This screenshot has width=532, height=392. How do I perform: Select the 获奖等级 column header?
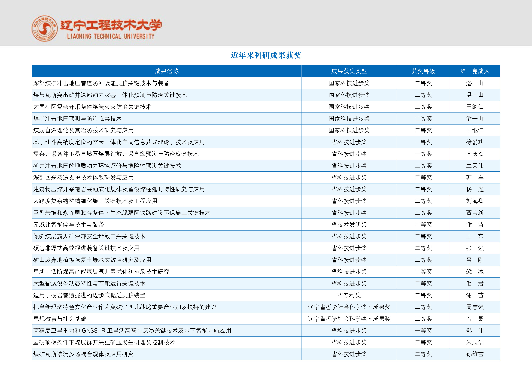click(x=423, y=71)
